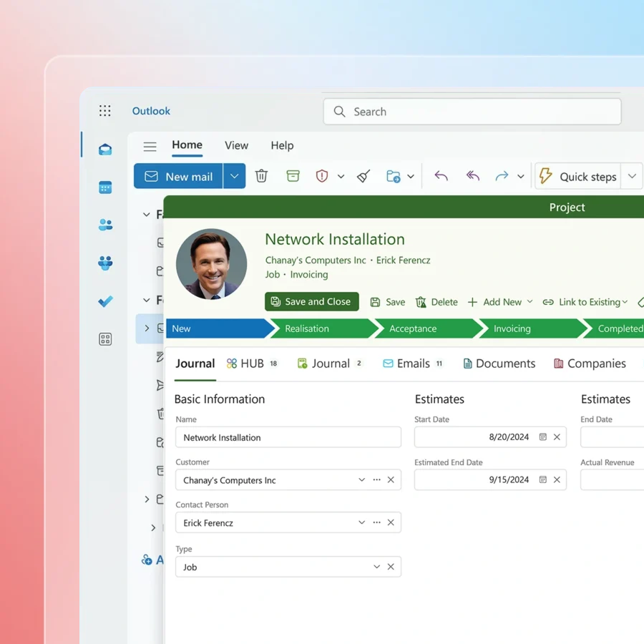This screenshot has height=644, width=644.
Task: Click the Delete trash icon in ribbon
Action: click(x=261, y=176)
